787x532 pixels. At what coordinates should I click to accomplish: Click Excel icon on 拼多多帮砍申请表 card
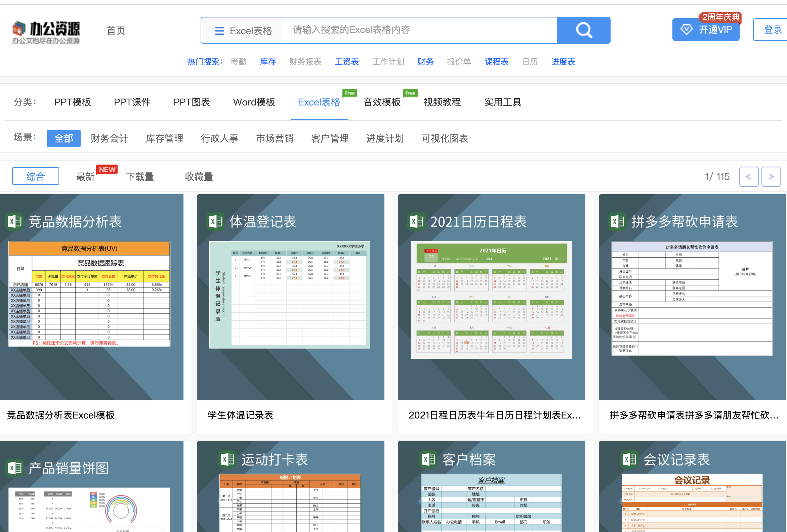click(x=617, y=222)
